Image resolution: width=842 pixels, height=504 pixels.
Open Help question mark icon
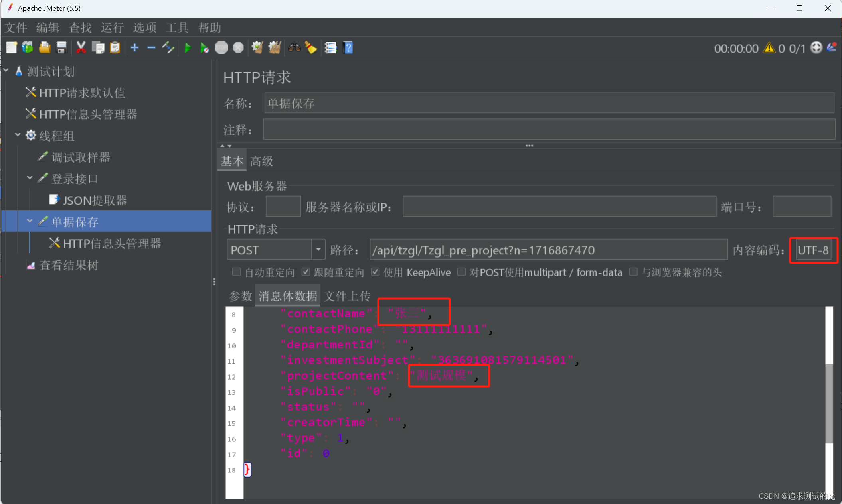tap(348, 48)
